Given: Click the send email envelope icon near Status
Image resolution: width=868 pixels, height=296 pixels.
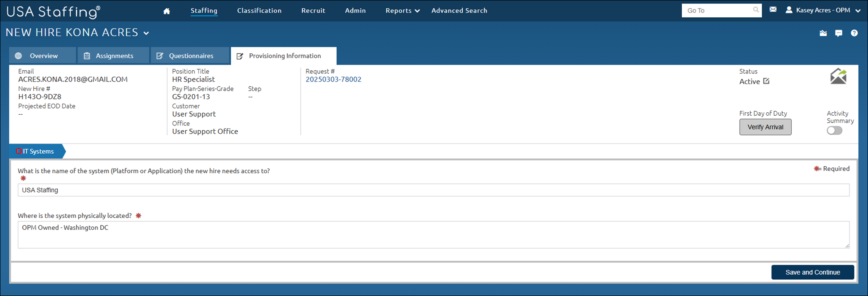Looking at the screenshot, I should (838, 76).
